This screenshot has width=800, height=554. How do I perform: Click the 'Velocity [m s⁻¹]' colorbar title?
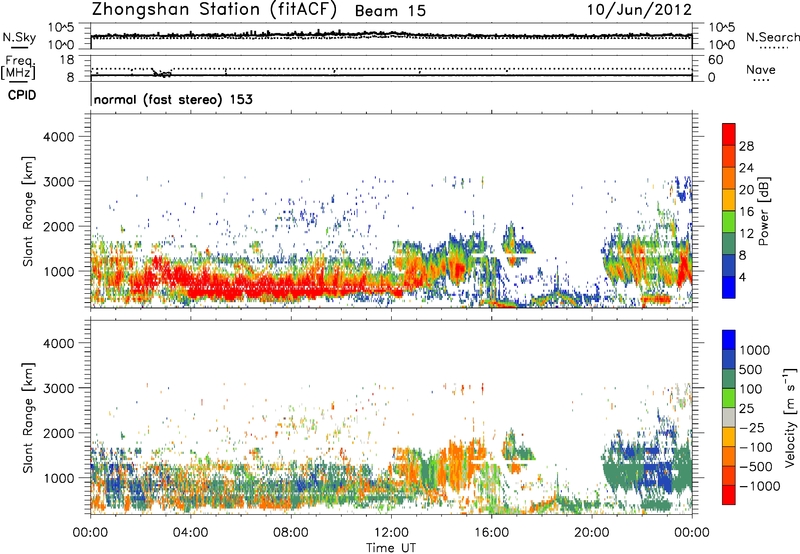click(x=790, y=417)
